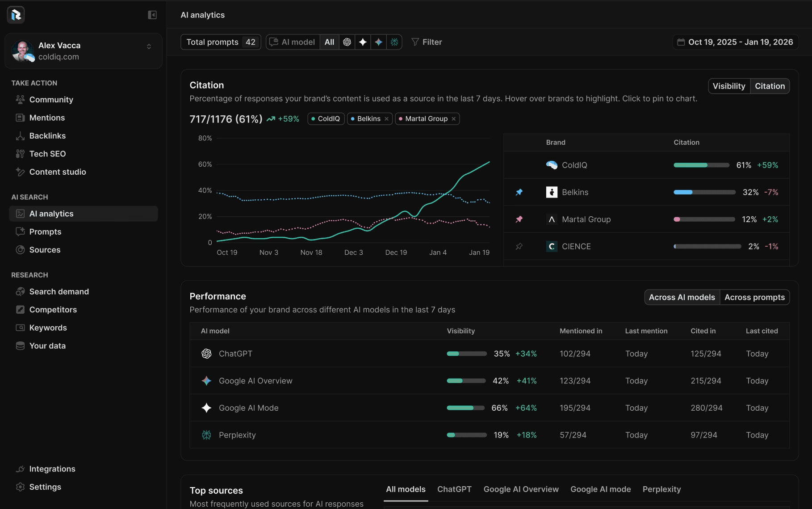Switch chart to Visibility
The height and width of the screenshot is (509, 812).
coord(729,86)
